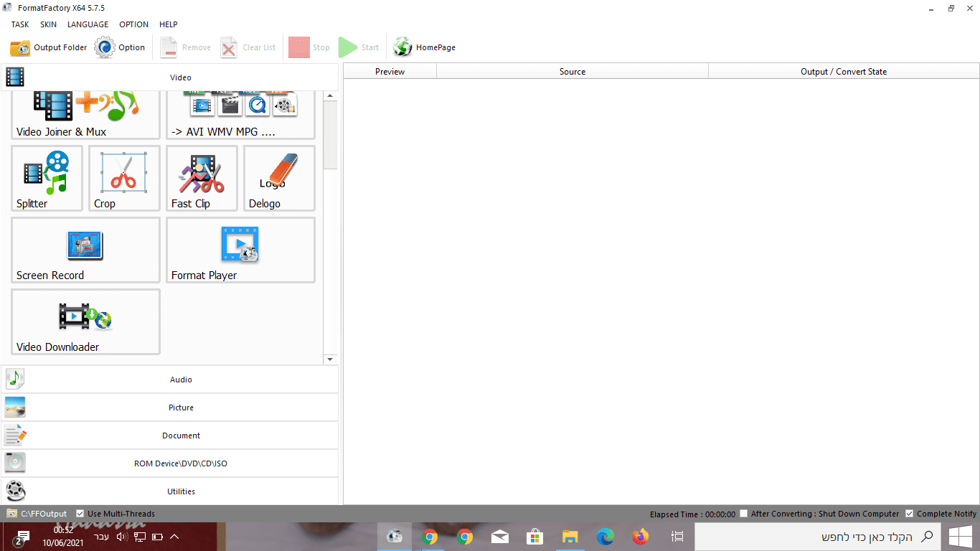The width and height of the screenshot is (980, 551).
Task: Click the Output / Convert State column header
Action: click(x=844, y=72)
